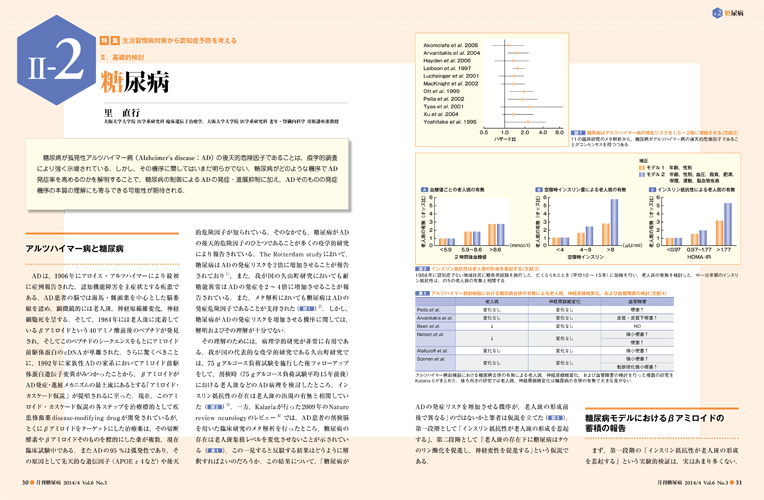
Task: Click the Beeri et al. table row label
Action: (428, 327)
